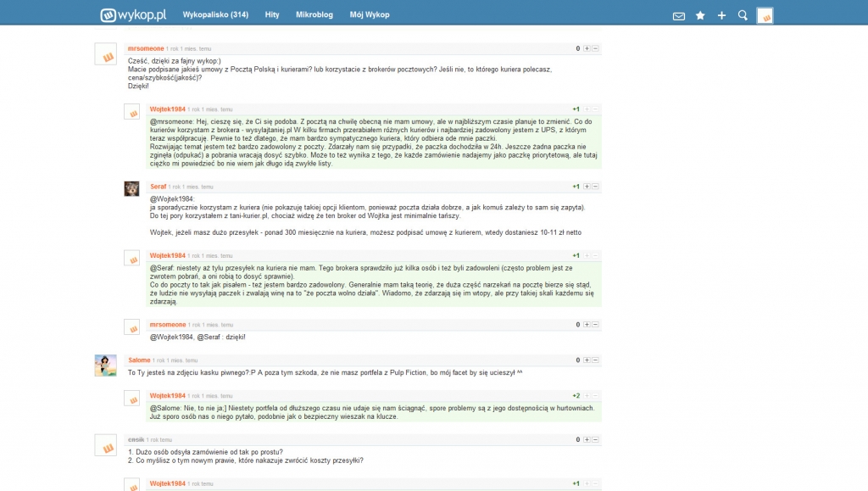Image resolution: width=868 pixels, height=491 pixels.
Task: Upvote mrsomeone's first comment with plus
Action: [587, 48]
